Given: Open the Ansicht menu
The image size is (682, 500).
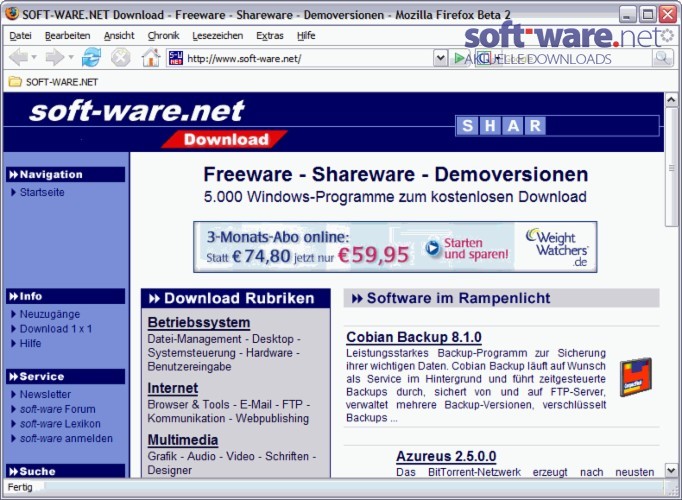Looking at the screenshot, I should point(119,36).
